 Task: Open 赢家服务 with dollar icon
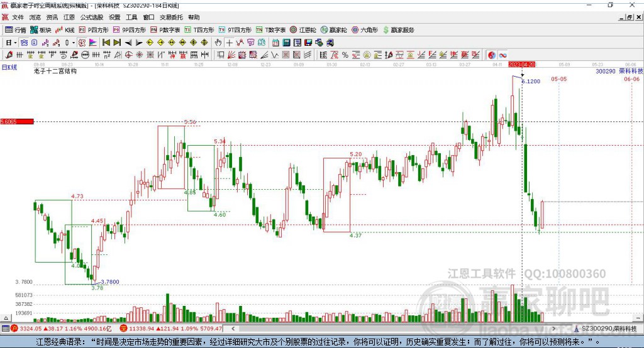[x=398, y=30]
